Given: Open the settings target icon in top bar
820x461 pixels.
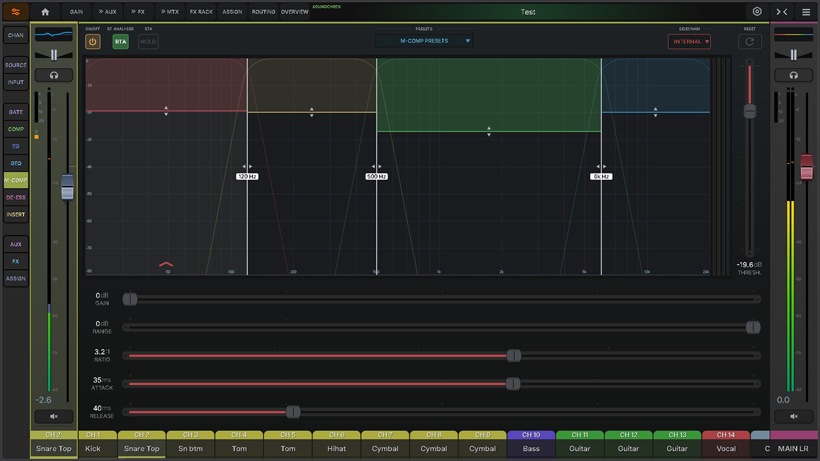Looking at the screenshot, I should [757, 11].
